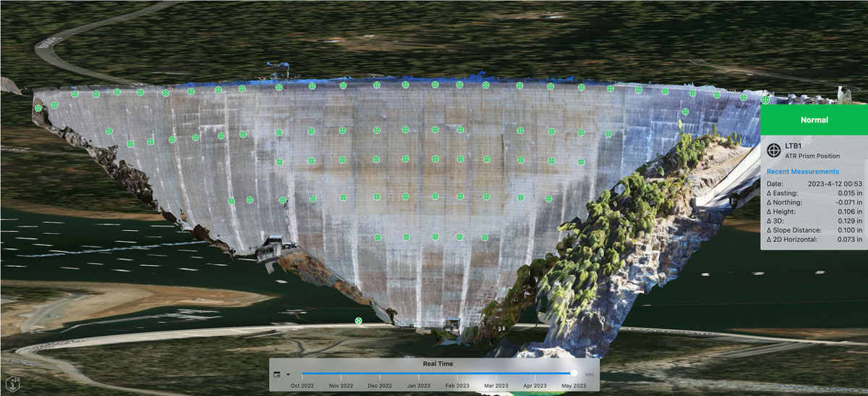Open the calendar date picker icon
This screenshot has height=396, width=868.
click(277, 374)
